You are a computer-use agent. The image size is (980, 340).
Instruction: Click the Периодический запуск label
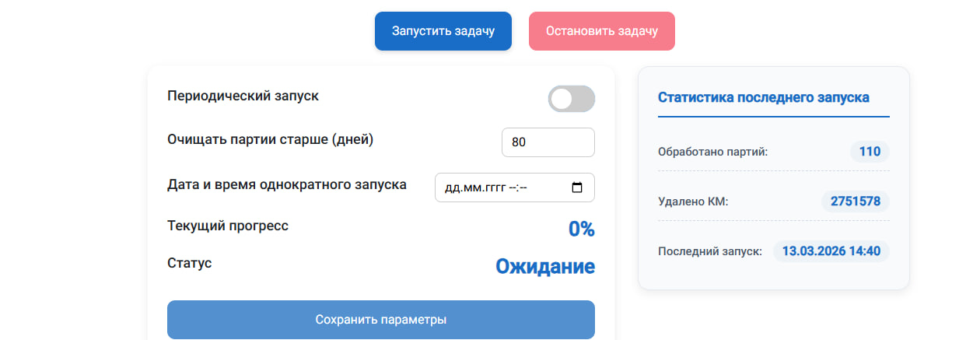tap(243, 96)
